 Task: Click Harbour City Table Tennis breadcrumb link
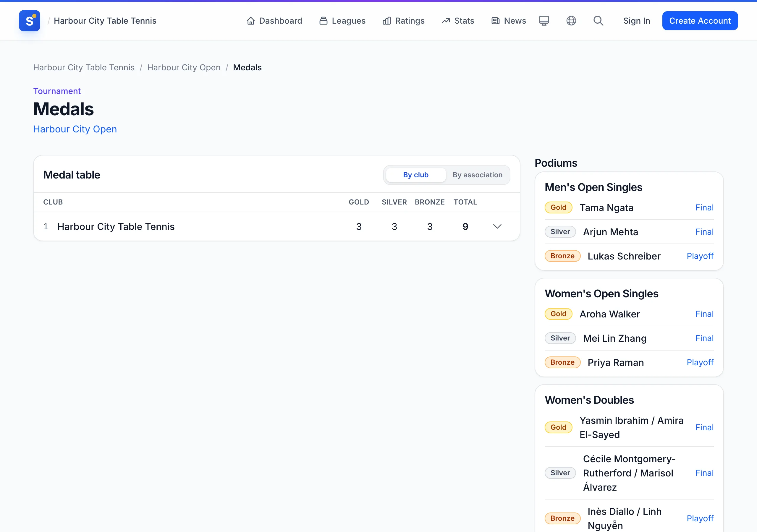point(84,68)
